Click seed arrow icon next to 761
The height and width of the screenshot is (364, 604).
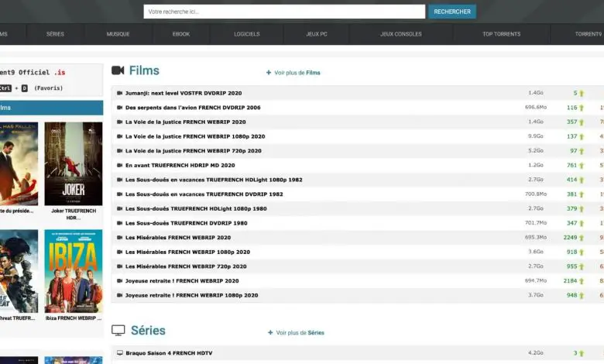582,166
